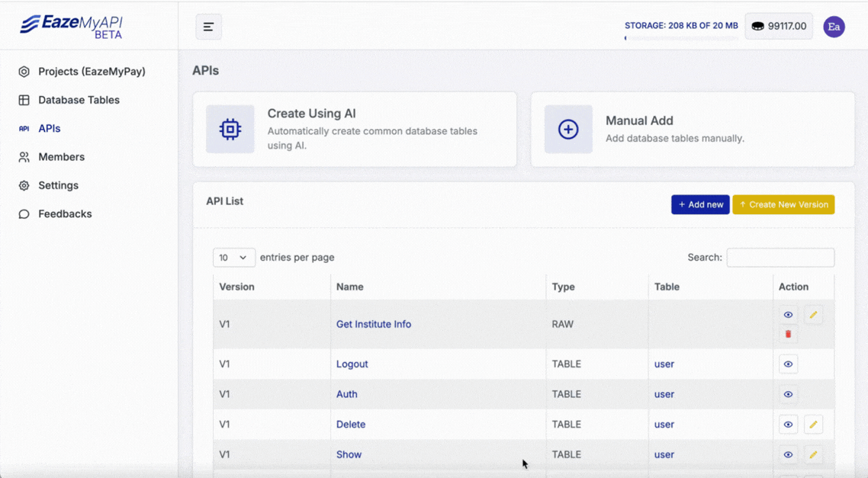Click pencil edit icon for Delete API
868x478 pixels.
click(x=813, y=425)
